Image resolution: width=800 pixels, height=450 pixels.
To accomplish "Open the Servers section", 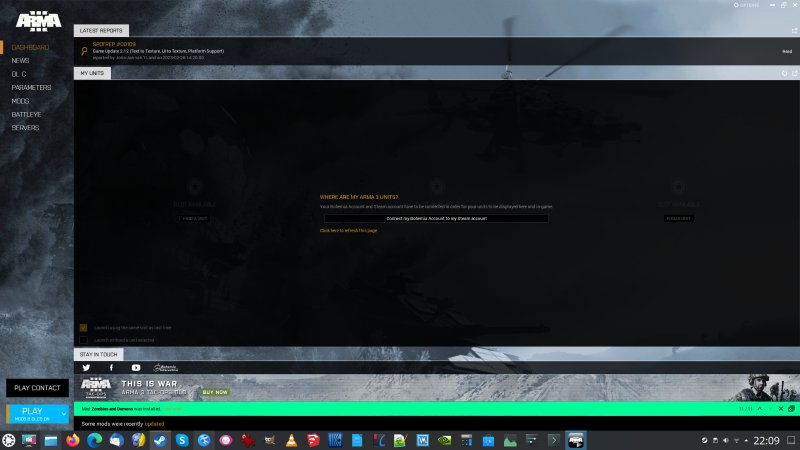I will (25, 128).
